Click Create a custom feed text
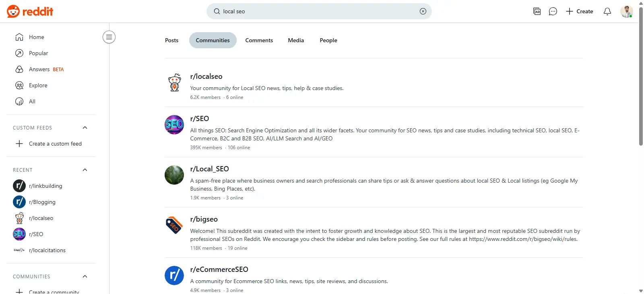Screen dimensions: 644x294 (x=55, y=144)
